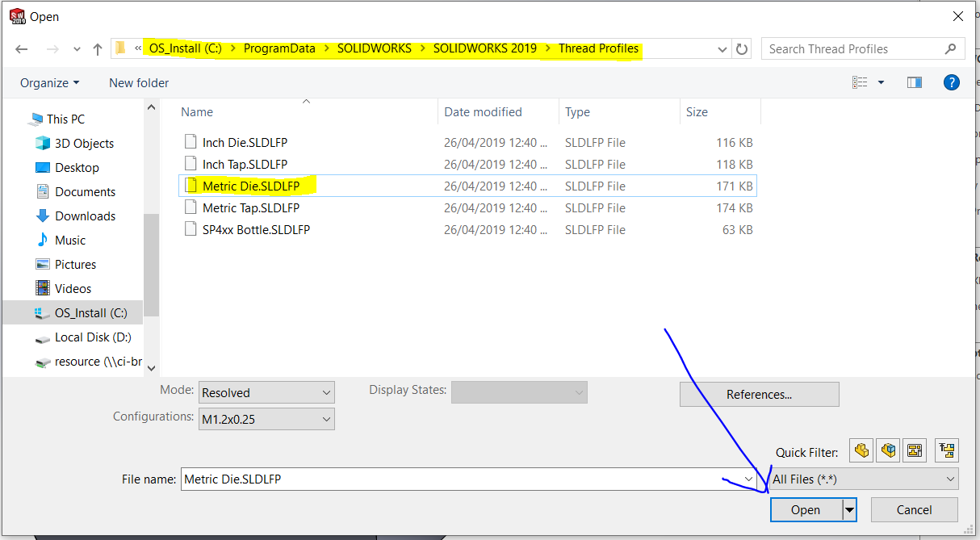
Task: Select Pictures in the navigation pane
Action: pyautogui.click(x=75, y=265)
